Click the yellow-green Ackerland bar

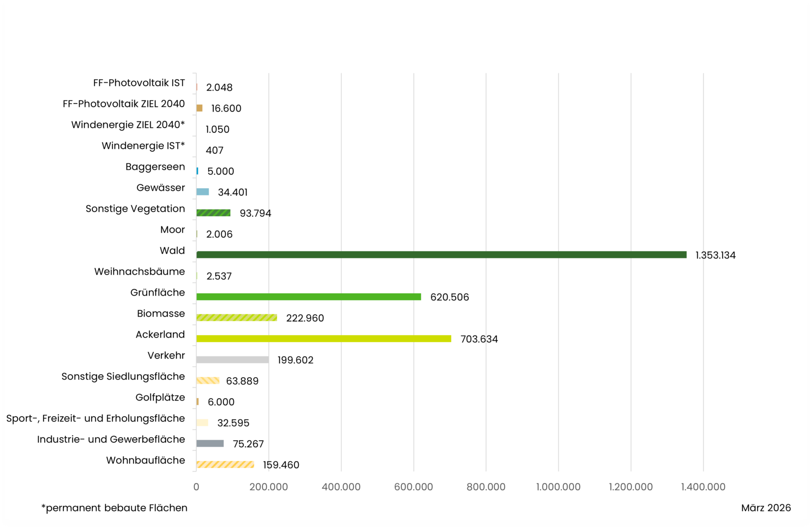[x=323, y=339]
